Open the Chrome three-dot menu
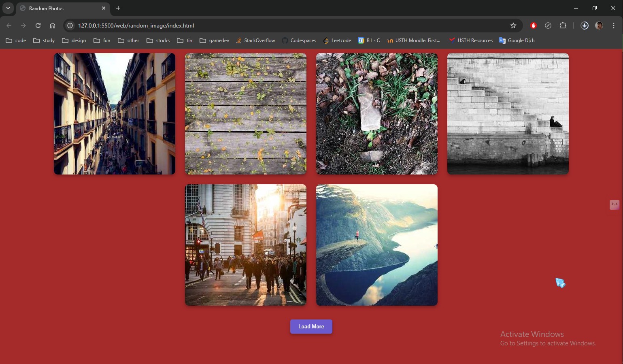623x364 pixels. coord(613,26)
